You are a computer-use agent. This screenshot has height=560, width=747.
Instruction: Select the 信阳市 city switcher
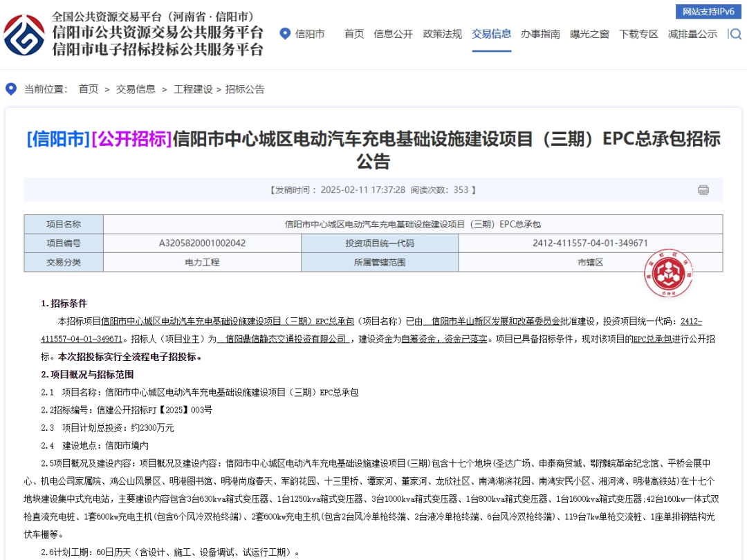pos(310,34)
